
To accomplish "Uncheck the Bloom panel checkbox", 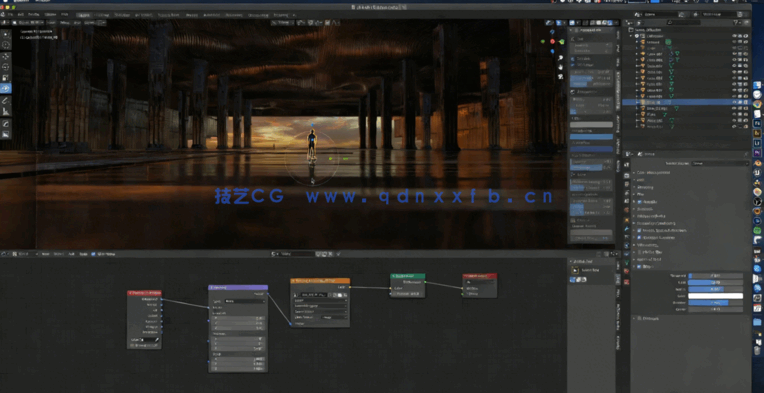I will (640, 266).
